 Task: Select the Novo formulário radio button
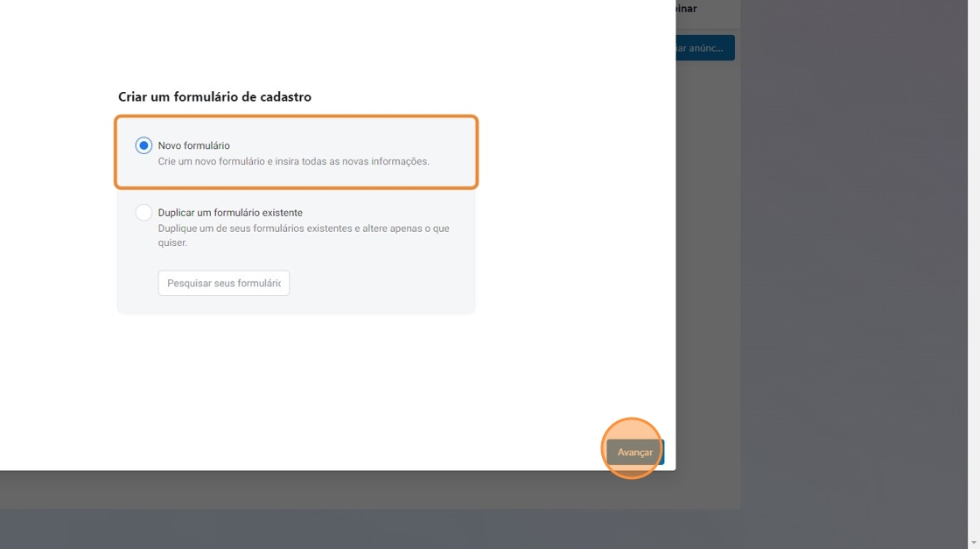click(x=143, y=145)
